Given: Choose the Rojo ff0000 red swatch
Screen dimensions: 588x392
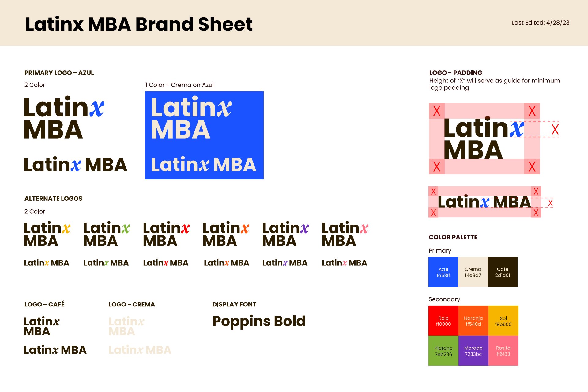Looking at the screenshot, I should [x=443, y=321].
